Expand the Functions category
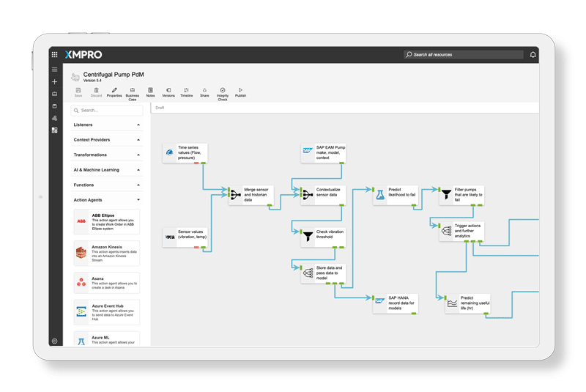The height and width of the screenshot is (392, 586). (107, 185)
